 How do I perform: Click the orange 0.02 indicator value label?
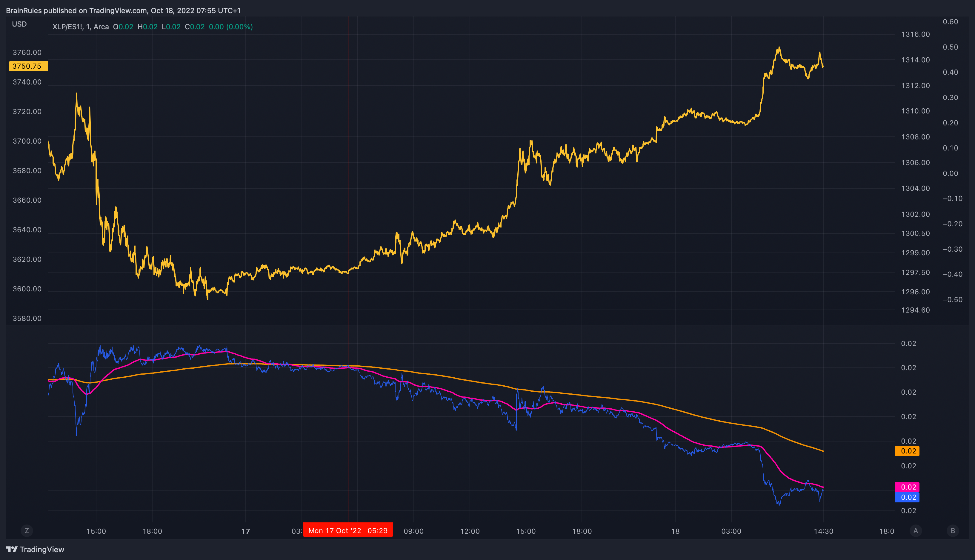[x=907, y=451]
